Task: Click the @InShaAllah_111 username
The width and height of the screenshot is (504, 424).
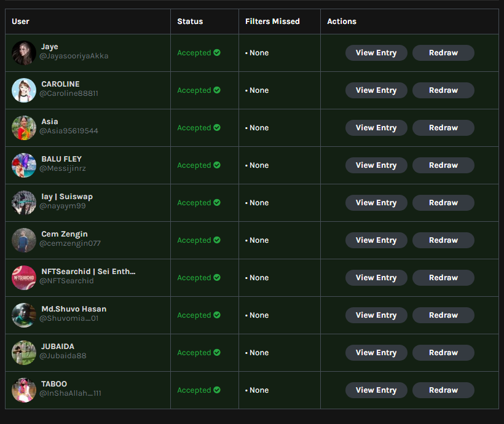Action: pyautogui.click(x=71, y=393)
